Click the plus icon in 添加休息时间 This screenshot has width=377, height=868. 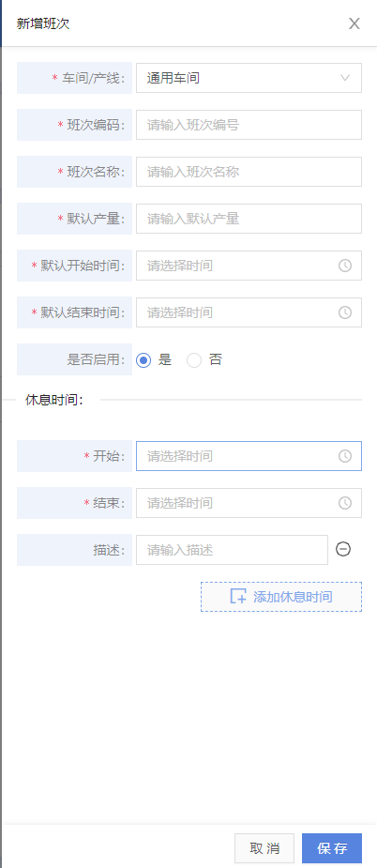(238, 597)
